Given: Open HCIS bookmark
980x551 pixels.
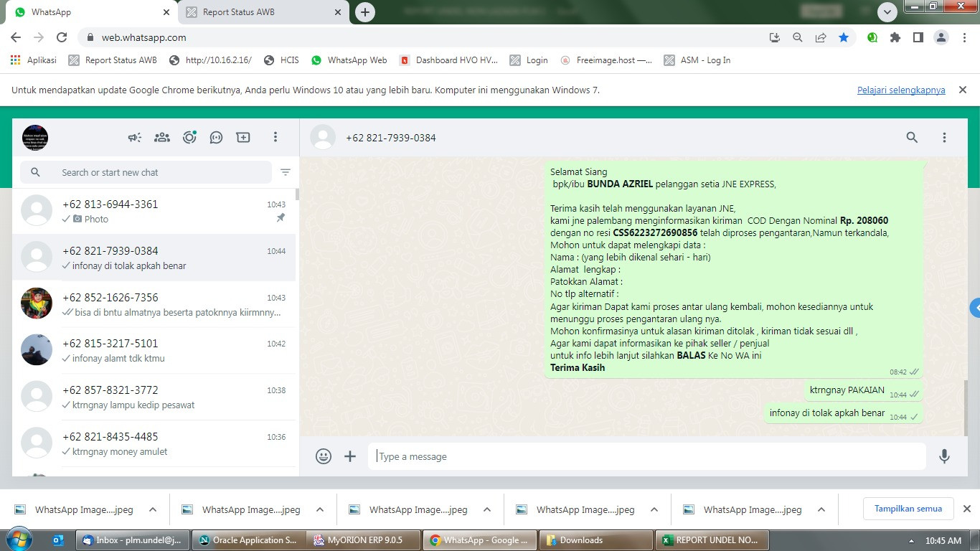Looking at the screenshot, I should click(281, 60).
